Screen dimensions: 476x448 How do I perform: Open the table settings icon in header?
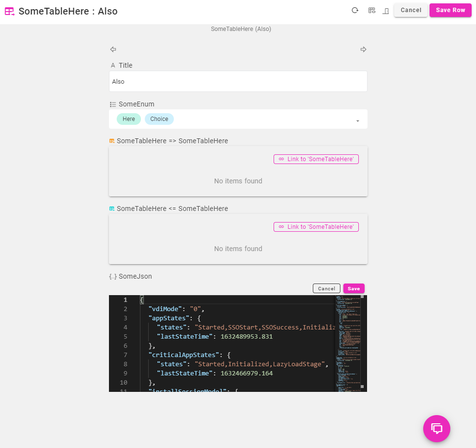(x=372, y=11)
